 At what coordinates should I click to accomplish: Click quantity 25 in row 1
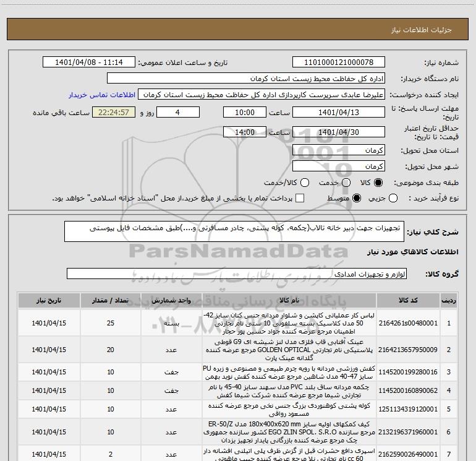click(111, 323)
